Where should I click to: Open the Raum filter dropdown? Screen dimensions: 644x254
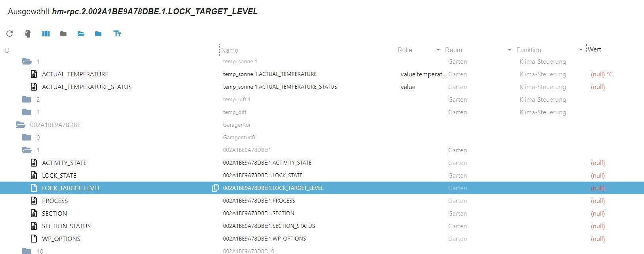[510, 50]
